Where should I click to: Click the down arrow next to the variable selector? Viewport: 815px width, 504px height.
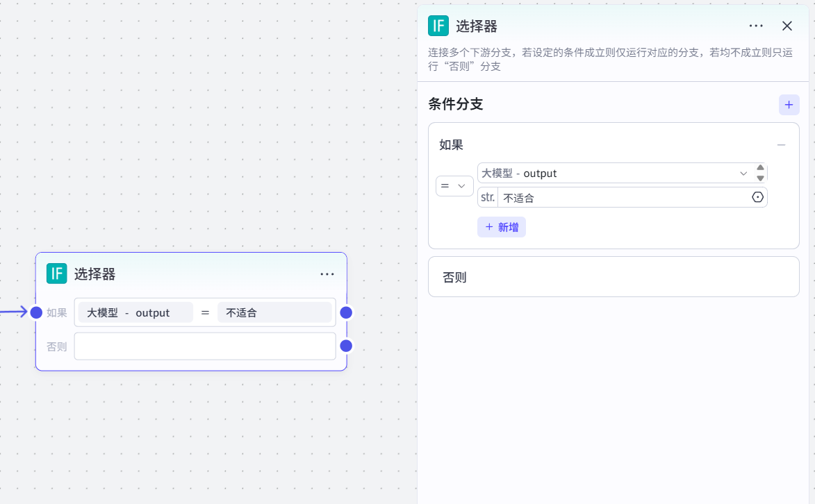[x=760, y=178]
